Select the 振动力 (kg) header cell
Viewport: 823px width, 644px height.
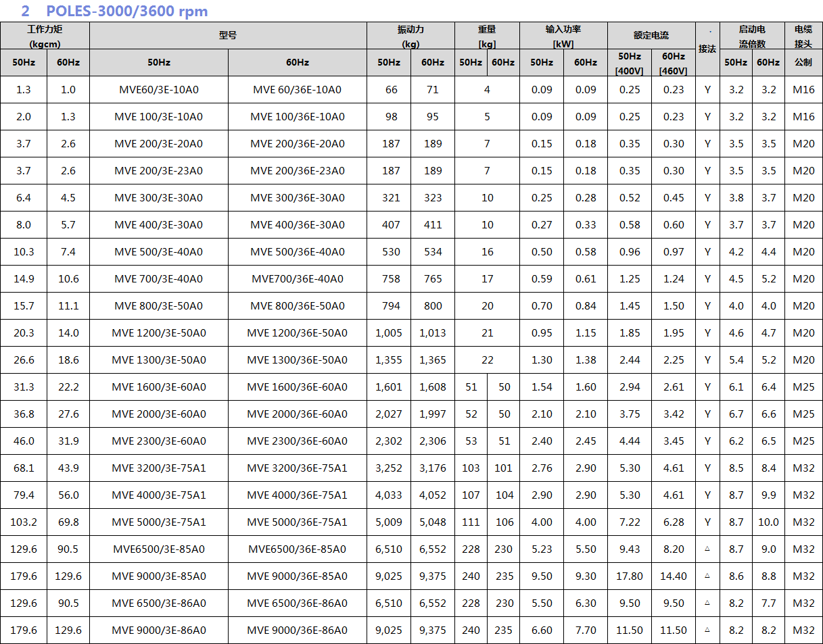tap(410, 36)
